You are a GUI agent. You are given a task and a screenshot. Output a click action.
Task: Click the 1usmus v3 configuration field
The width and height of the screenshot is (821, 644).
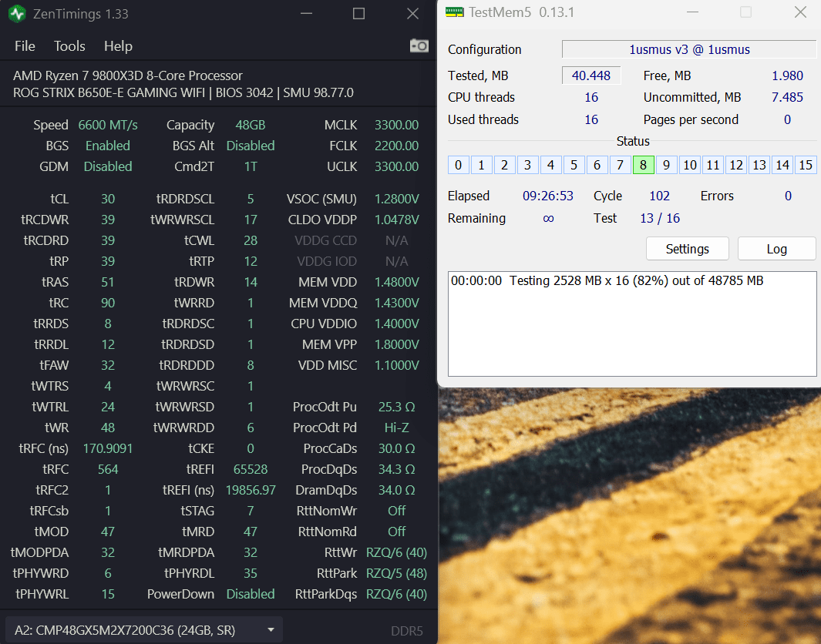(x=689, y=50)
